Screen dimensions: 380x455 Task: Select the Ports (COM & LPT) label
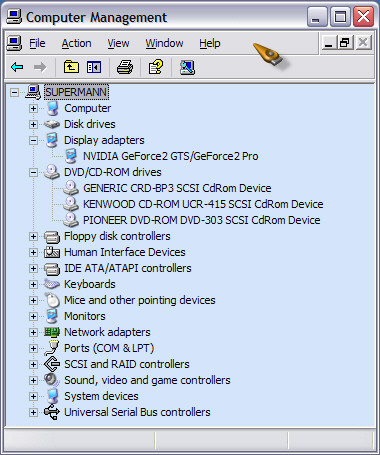(109, 348)
